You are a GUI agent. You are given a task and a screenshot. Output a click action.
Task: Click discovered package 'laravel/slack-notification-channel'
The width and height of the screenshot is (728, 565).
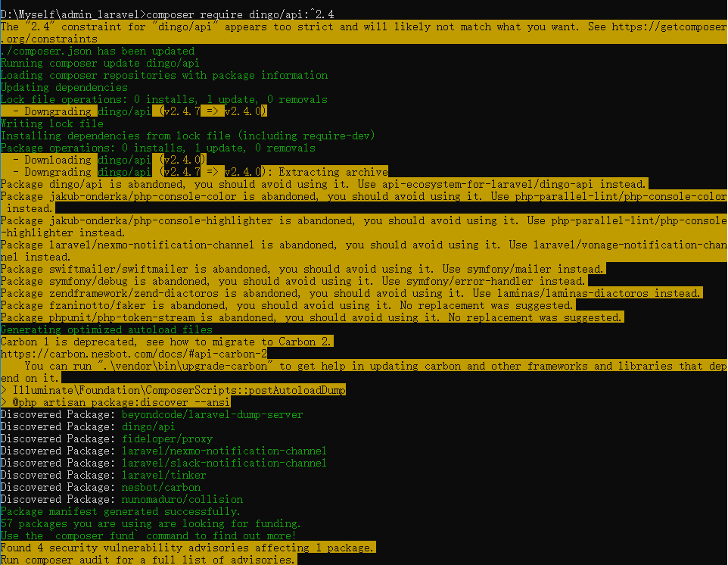pos(224,461)
